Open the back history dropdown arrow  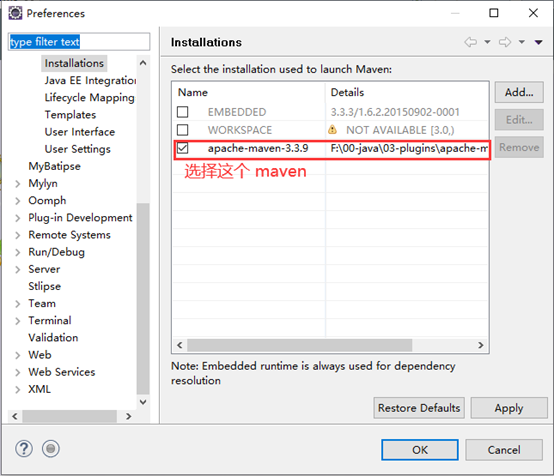point(487,42)
